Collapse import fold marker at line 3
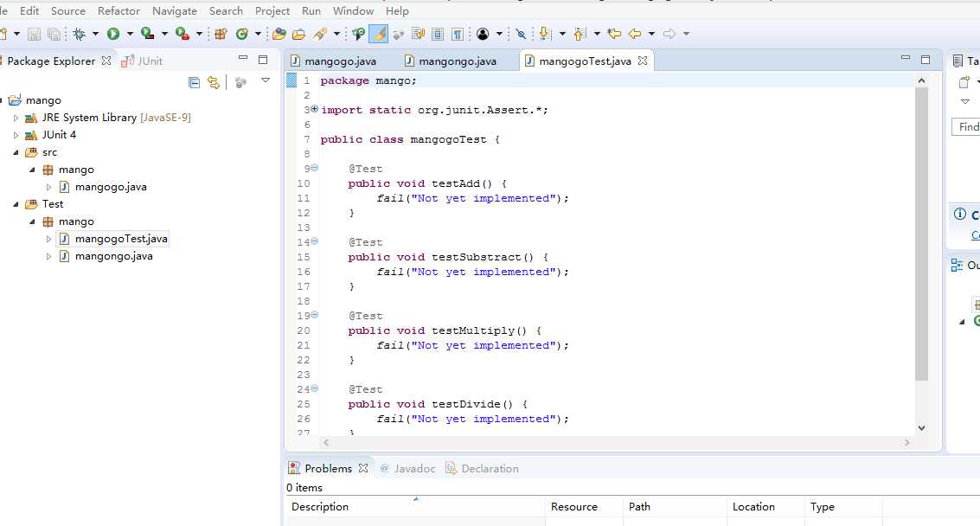 pyautogui.click(x=314, y=109)
